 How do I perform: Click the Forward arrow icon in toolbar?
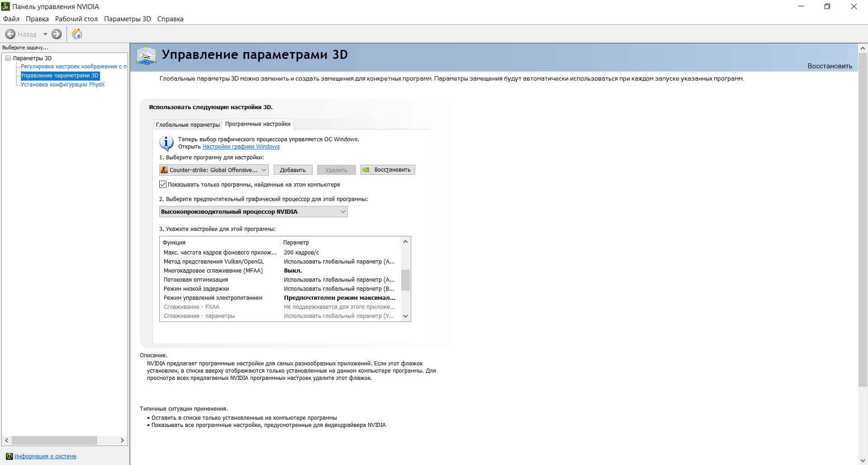57,34
